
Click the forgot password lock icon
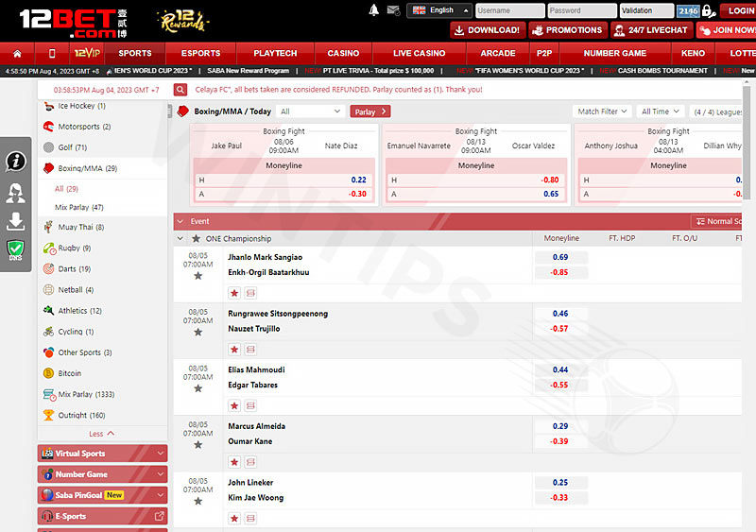[708, 10]
